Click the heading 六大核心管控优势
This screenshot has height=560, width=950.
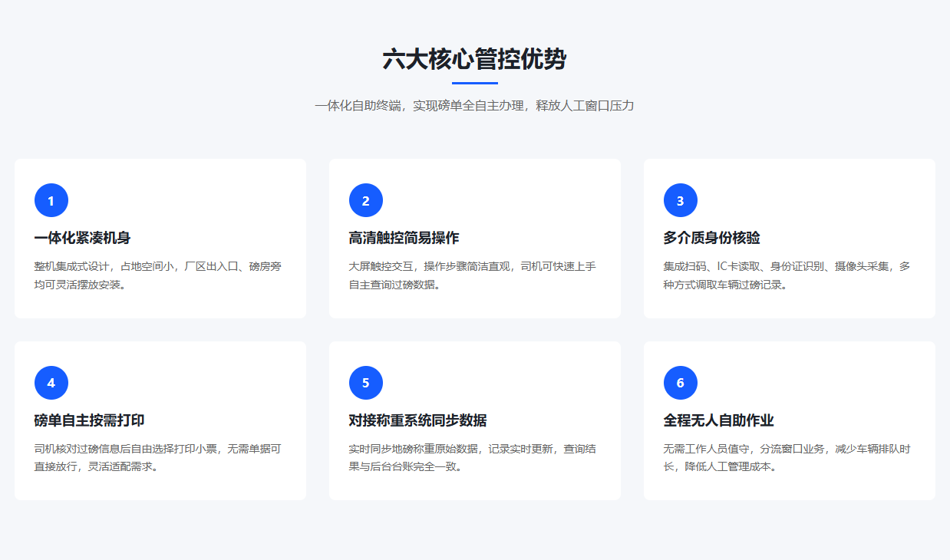[475, 60]
